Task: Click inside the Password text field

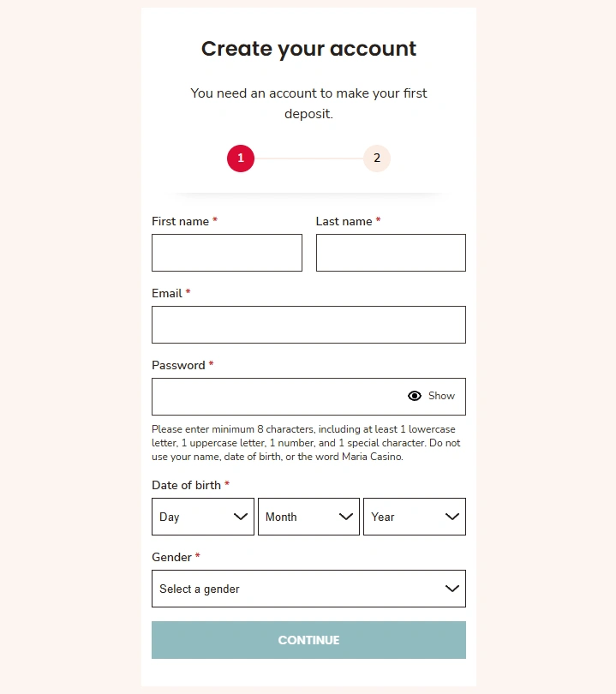Action: pyautogui.click(x=274, y=397)
